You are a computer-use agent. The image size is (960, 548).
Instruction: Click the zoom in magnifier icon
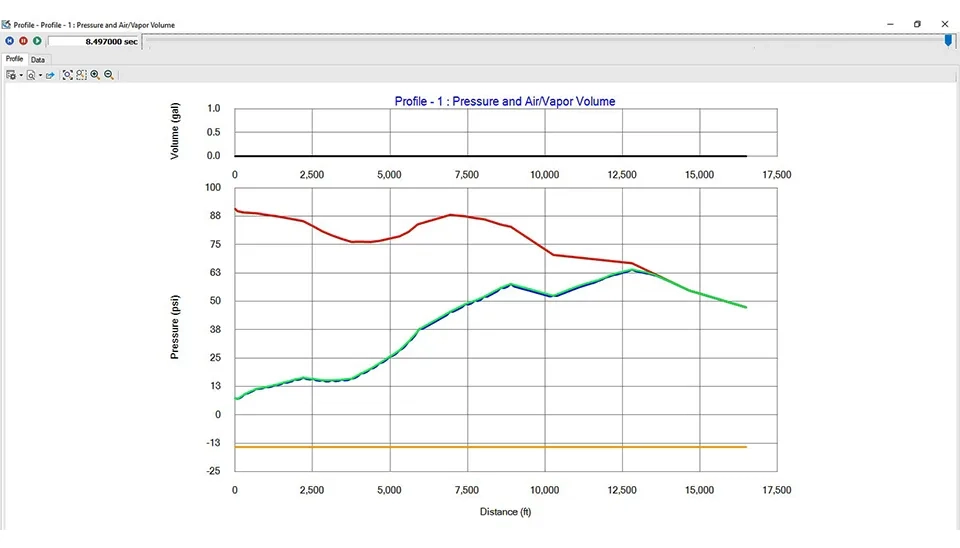(95, 75)
